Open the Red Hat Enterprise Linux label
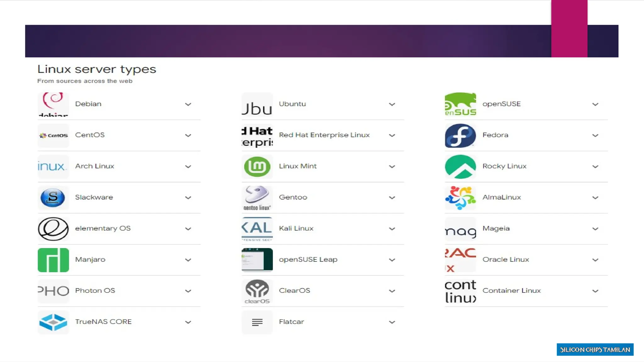Image resolution: width=644 pixels, height=362 pixels. coord(324,135)
